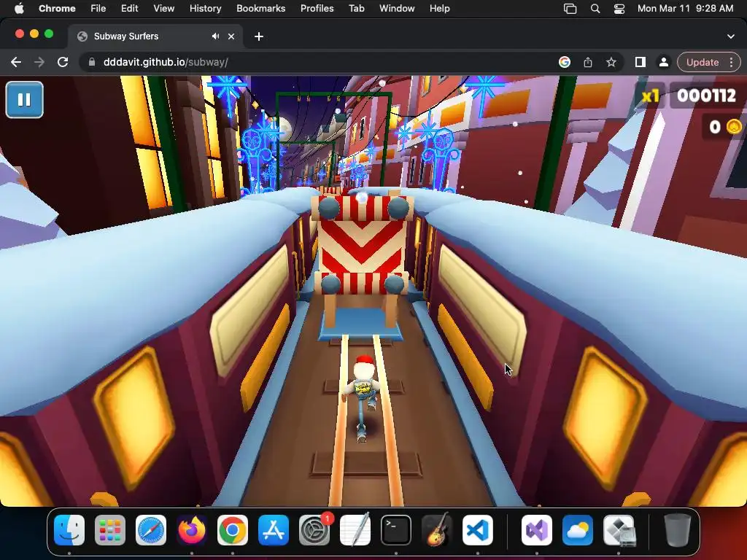Bookmark this page with star
This screenshot has width=747, height=560.
(611, 63)
